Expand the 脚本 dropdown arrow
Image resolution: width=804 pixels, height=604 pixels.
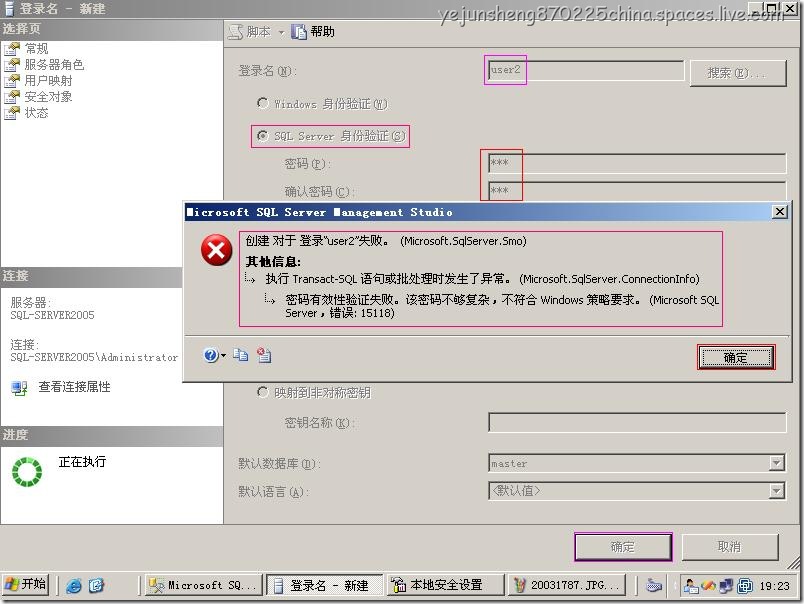point(281,32)
